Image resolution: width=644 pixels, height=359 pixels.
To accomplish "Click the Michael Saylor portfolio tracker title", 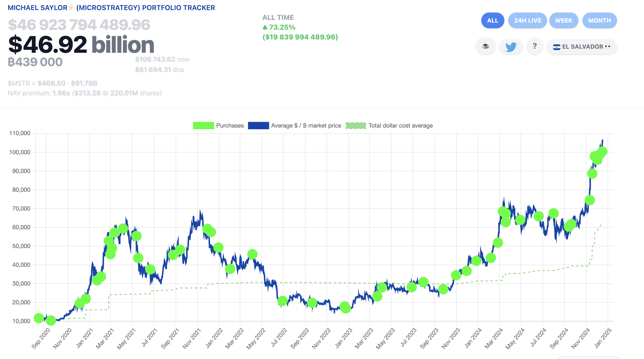I will [111, 8].
